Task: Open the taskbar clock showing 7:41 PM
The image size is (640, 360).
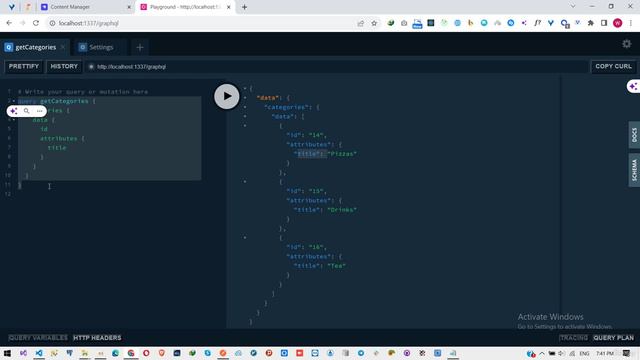Action: coord(605,353)
